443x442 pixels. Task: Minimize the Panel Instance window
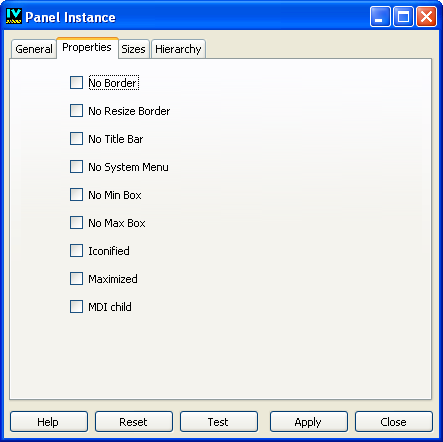click(x=380, y=16)
